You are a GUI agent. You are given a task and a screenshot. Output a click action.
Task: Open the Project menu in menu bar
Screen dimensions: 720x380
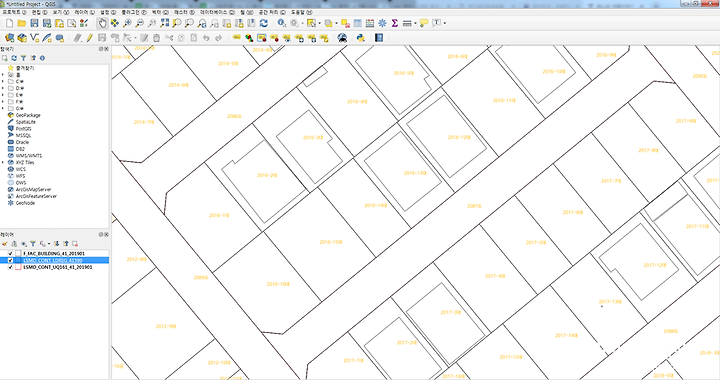[14, 12]
